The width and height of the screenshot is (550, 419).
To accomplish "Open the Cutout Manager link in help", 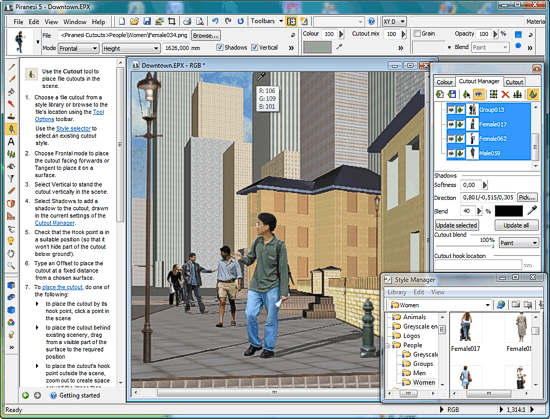I will [54, 223].
